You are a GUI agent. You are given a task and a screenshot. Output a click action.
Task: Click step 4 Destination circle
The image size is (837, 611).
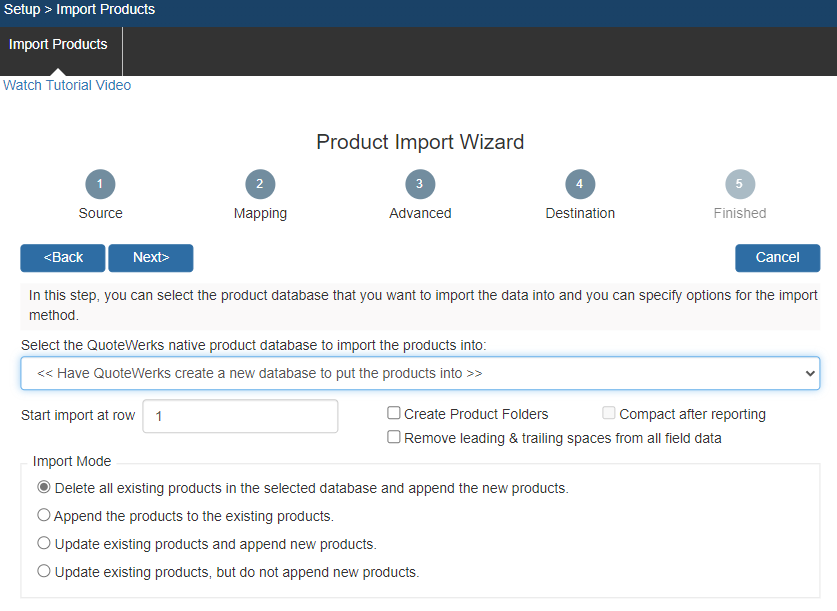(580, 184)
